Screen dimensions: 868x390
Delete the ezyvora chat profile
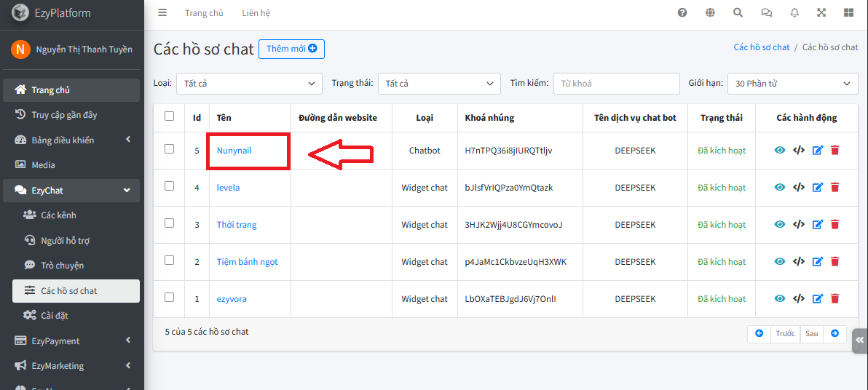[x=835, y=299]
